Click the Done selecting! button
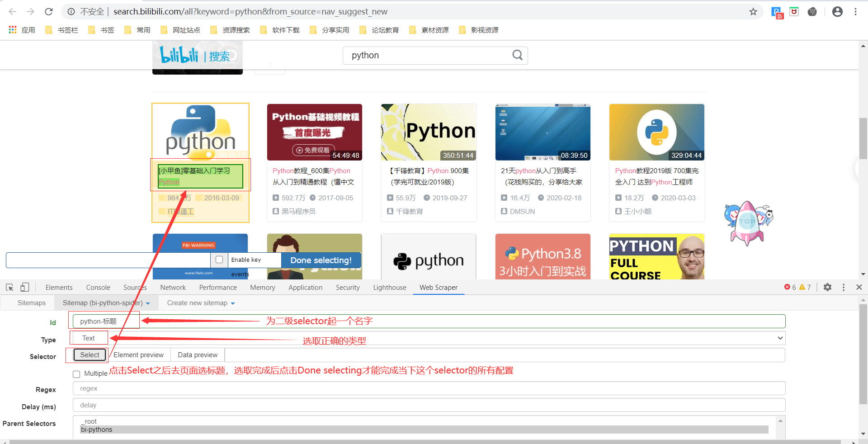 click(x=321, y=260)
